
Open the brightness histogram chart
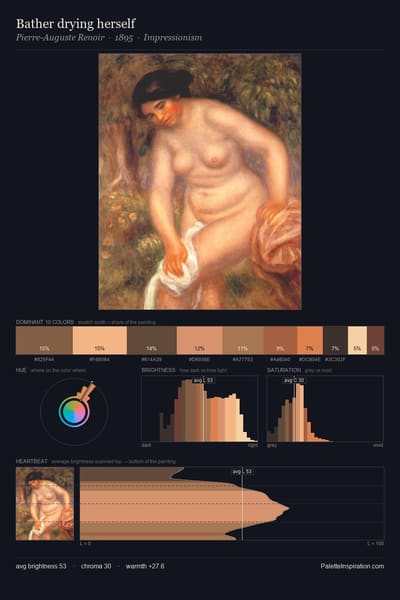[199, 409]
